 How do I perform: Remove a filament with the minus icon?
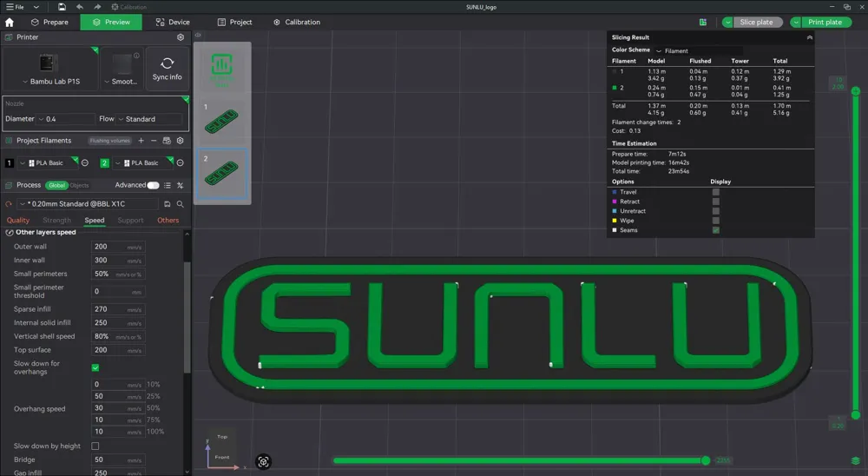(x=154, y=141)
